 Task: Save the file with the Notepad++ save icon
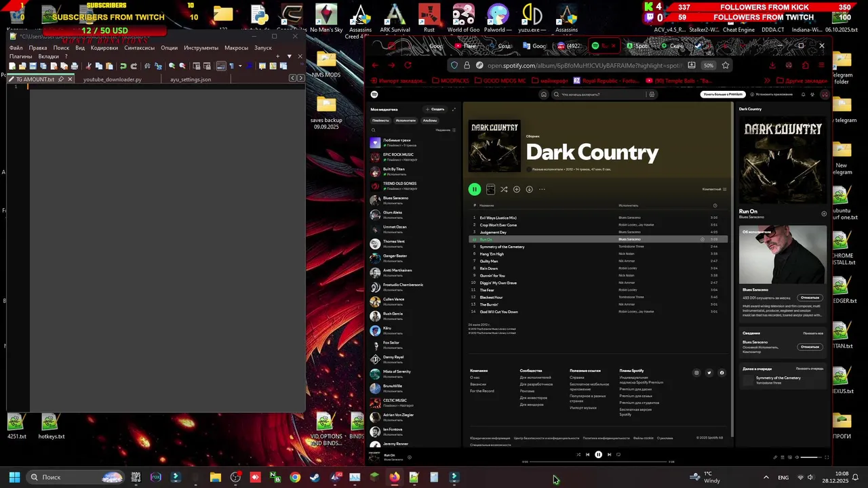[33, 66]
